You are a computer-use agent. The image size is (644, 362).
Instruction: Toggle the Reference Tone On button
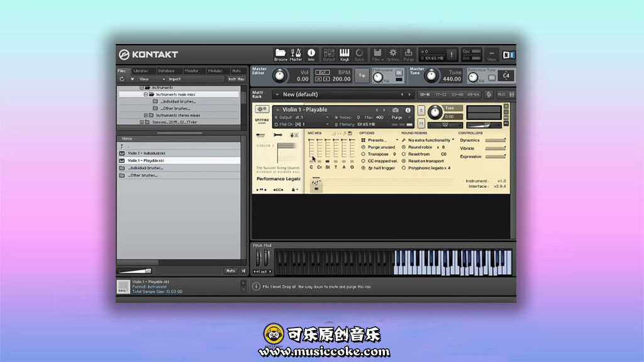[x=492, y=77]
